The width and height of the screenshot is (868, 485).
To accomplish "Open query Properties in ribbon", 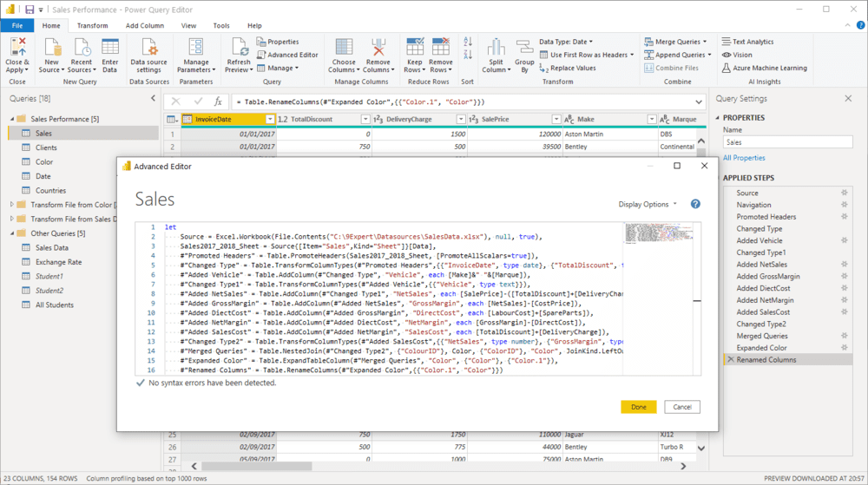I will pyautogui.click(x=278, y=42).
